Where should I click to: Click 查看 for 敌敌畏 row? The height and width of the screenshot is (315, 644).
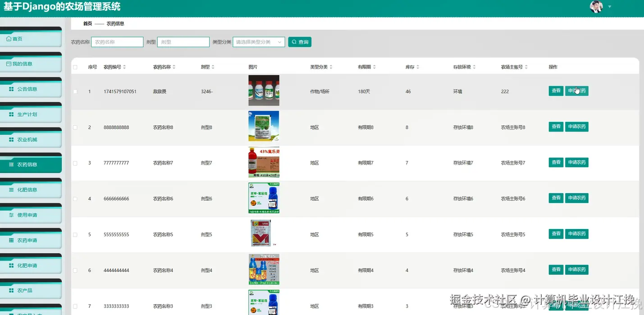(x=556, y=91)
